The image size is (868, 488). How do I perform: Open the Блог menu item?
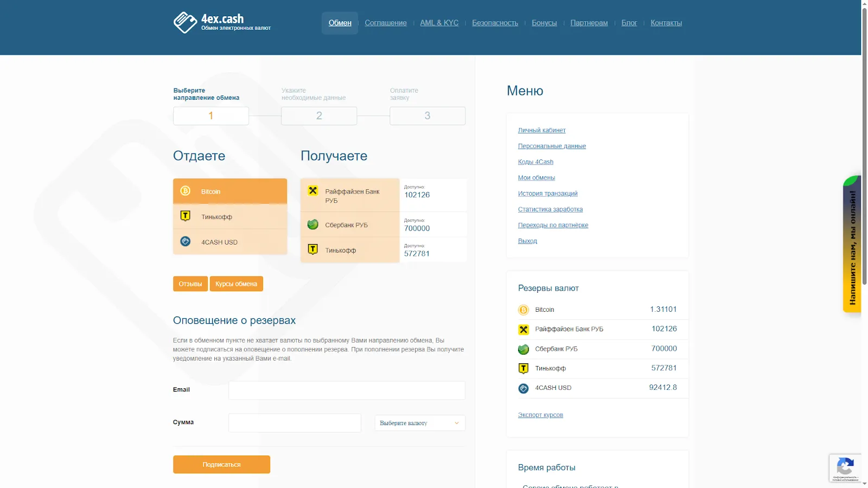(x=629, y=23)
